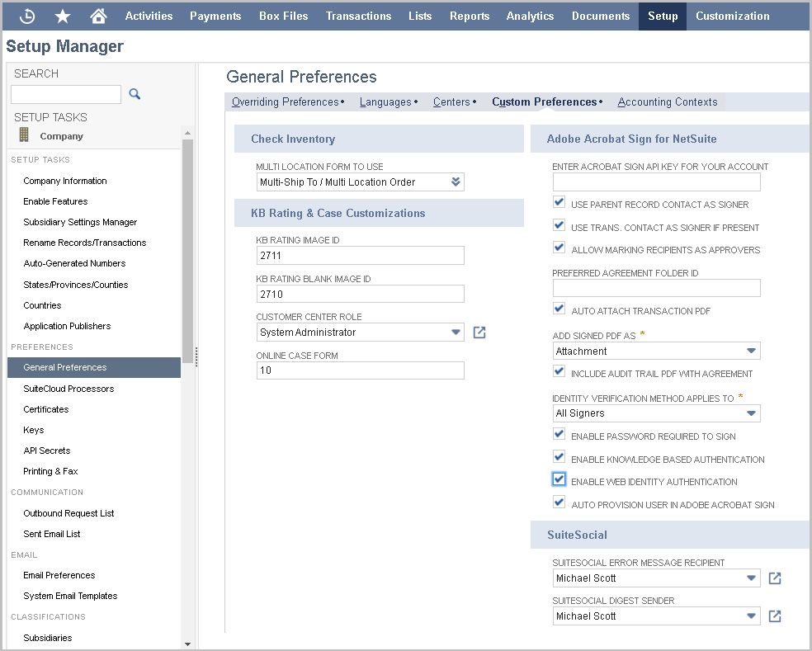Open the Reports menu
This screenshot has height=651, width=812.
(470, 16)
